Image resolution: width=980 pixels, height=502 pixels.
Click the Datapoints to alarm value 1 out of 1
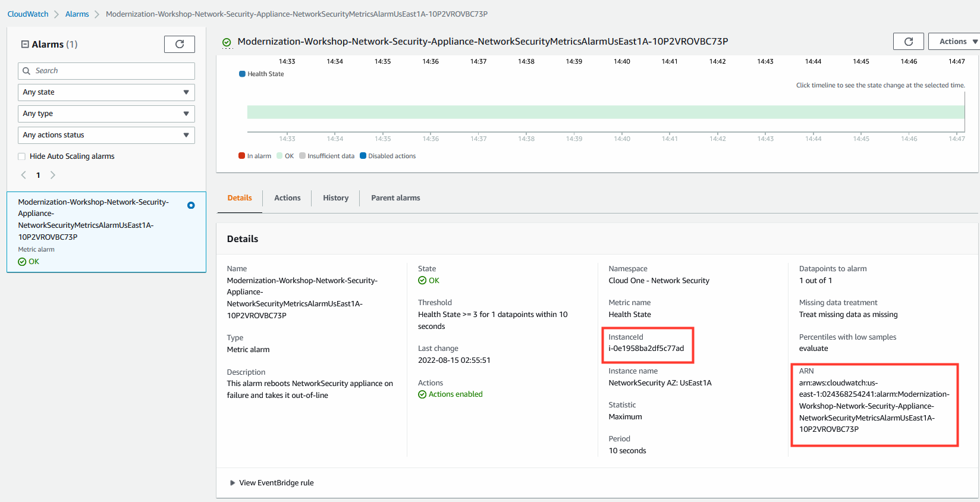tap(815, 281)
